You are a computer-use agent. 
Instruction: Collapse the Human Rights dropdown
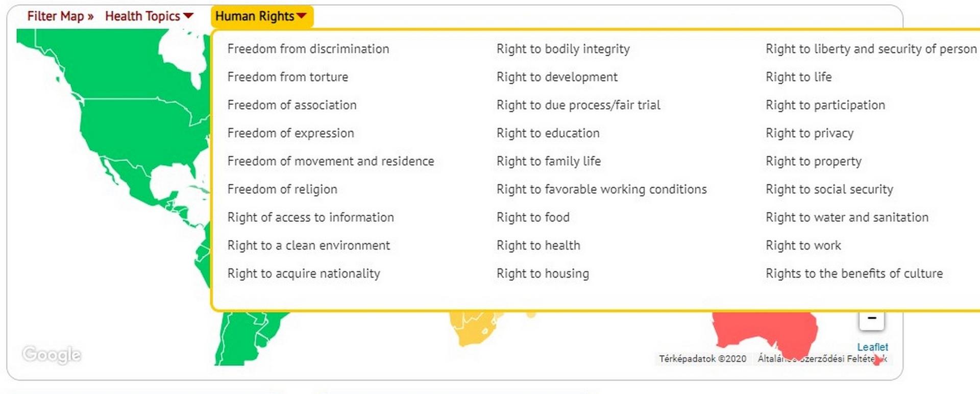pos(261,16)
